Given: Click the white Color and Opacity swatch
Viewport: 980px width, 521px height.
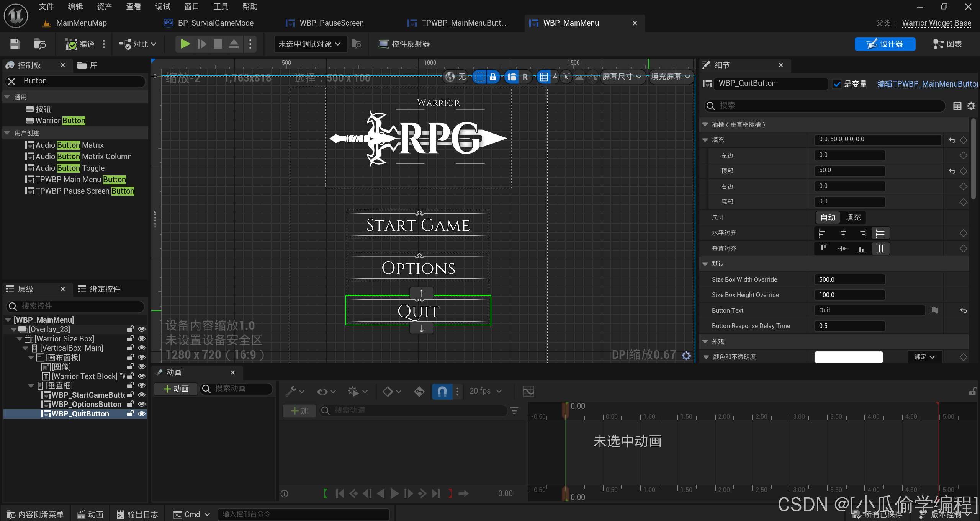Looking at the screenshot, I should click(x=848, y=357).
